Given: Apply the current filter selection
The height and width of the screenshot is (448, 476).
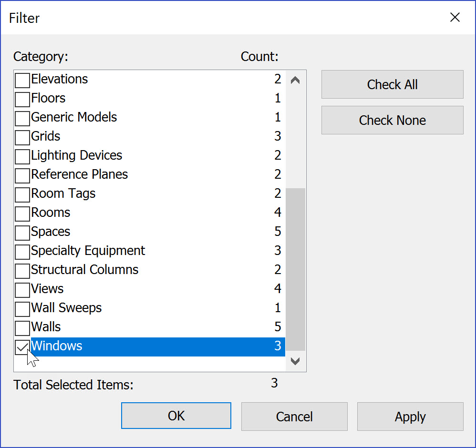Looking at the screenshot, I should click(x=410, y=417).
